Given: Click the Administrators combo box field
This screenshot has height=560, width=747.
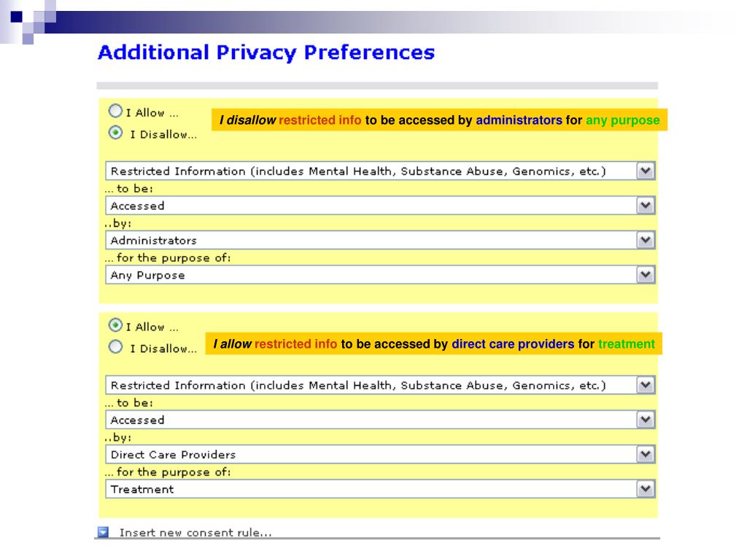Looking at the screenshot, I should pos(380,240).
